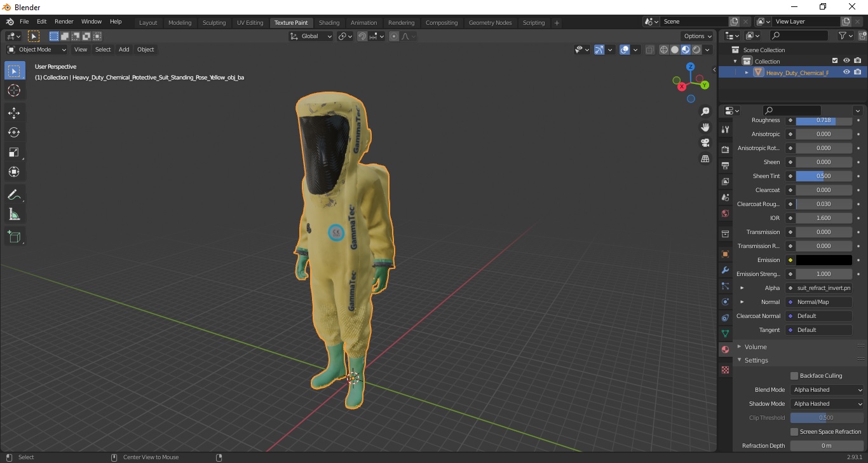This screenshot has width=868, height=463.
Task: Open the Texture checkerboard properties tab
Action: coord(725,370)
